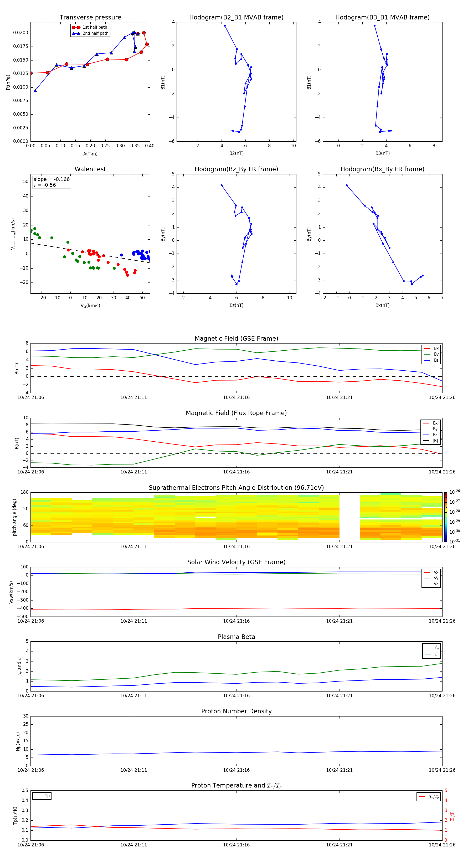Select "2nd half path" legend entry
This screenshot has width=473, height=868.
click(90, 33)
